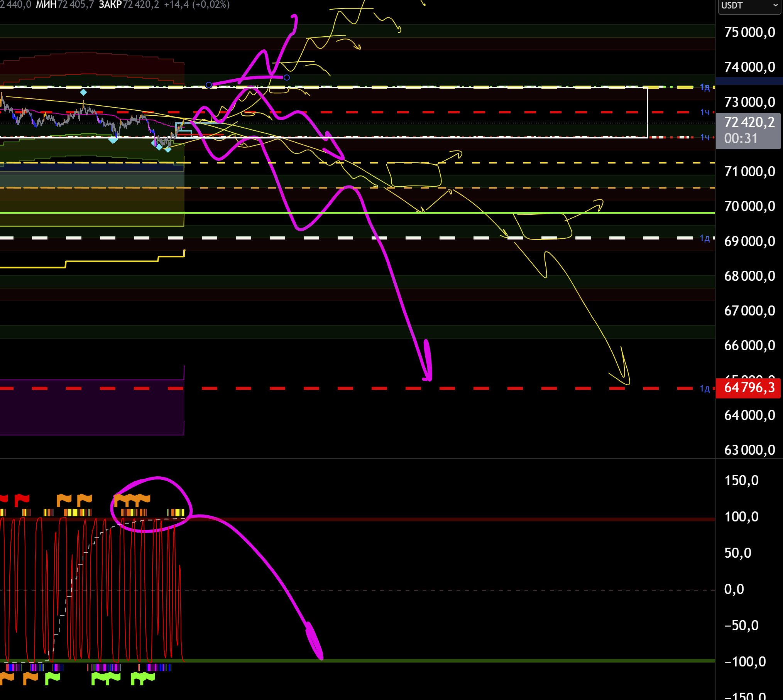The height and width of the screenshot is (700, 783).
Task: Click the ЗАКР close value in header
Action: pos(140,5)
